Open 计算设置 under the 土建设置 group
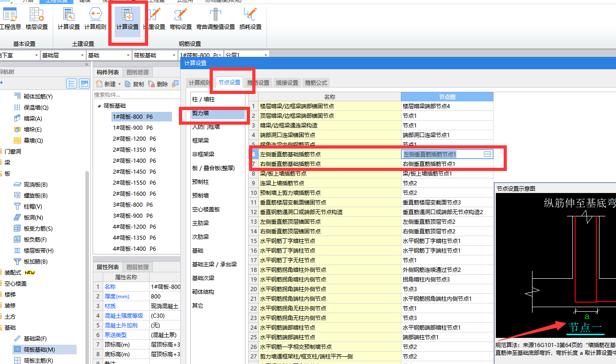This screenshot has width=616, height=364. pos(69,19)
